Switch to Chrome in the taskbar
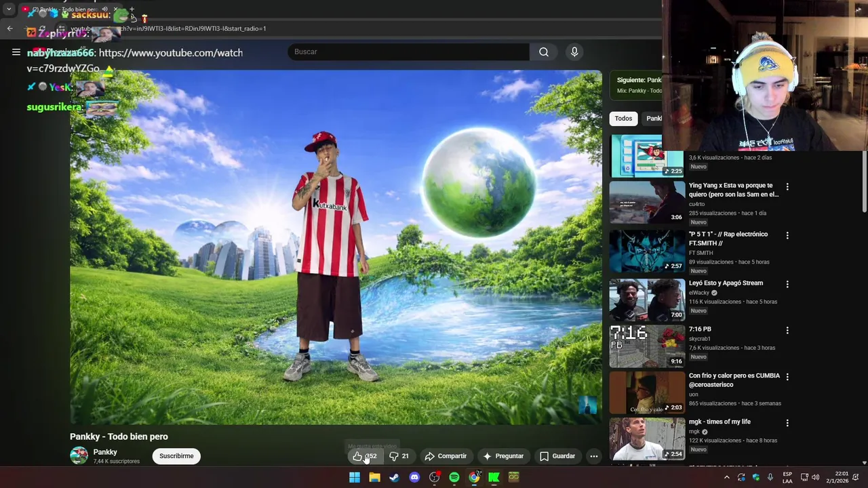868x488 pixels. [474, 477]
